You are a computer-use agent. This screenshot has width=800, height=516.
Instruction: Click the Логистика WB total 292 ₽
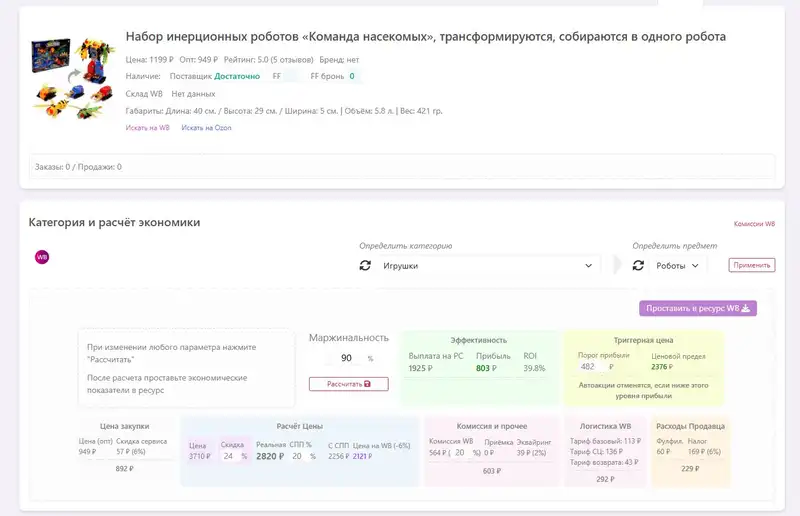(x=605, y=479)
